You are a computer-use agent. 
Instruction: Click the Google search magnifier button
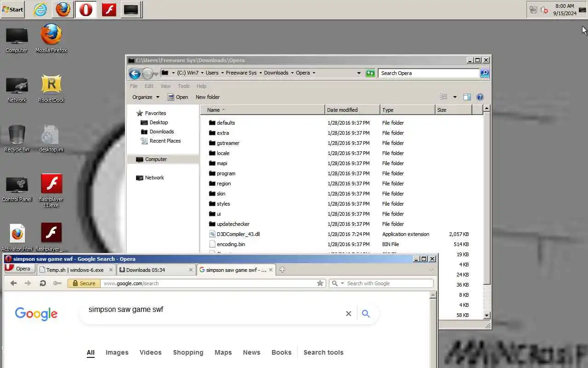366,313
